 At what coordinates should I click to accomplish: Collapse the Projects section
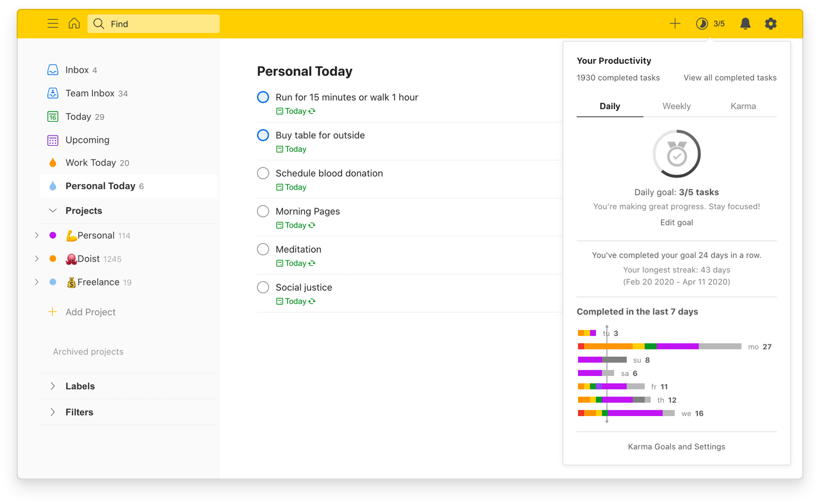[x=52, y=210]
